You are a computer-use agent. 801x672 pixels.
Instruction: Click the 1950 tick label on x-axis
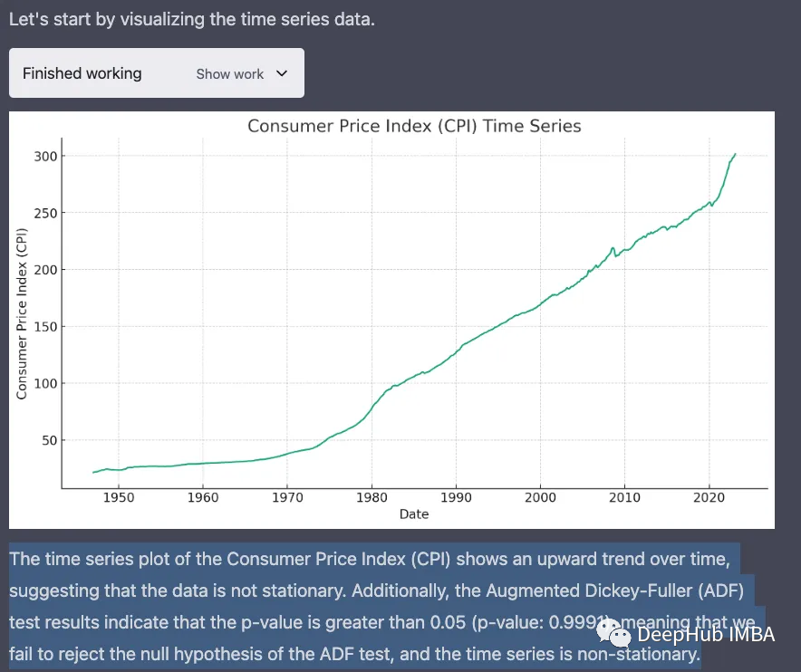(119, 497)
